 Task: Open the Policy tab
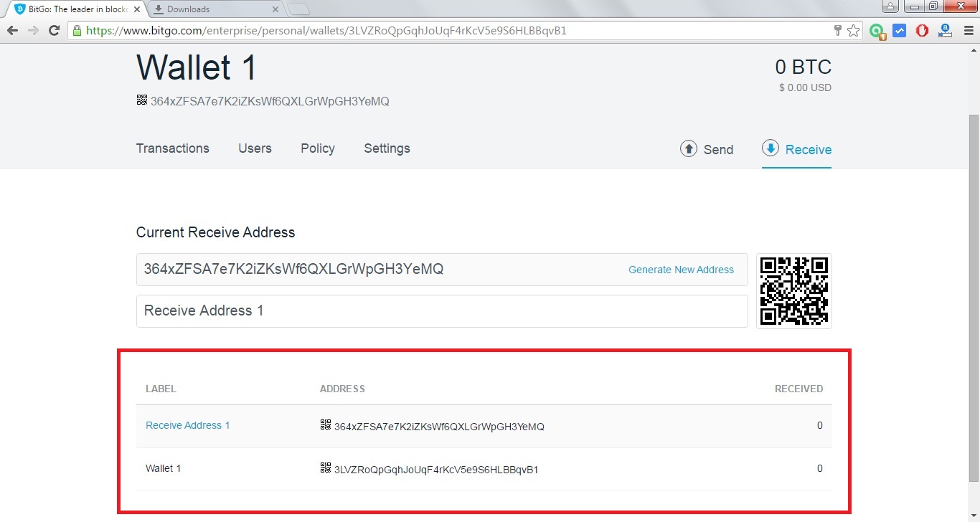coord(318,148)
